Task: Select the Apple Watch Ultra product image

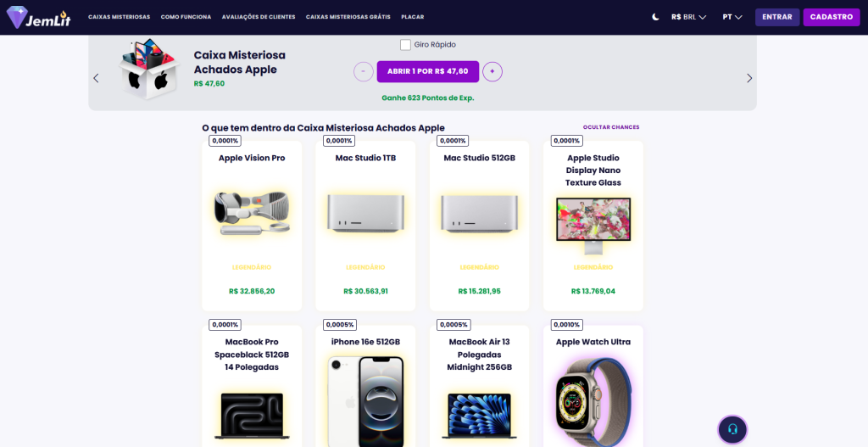Action: click(593, 399)
